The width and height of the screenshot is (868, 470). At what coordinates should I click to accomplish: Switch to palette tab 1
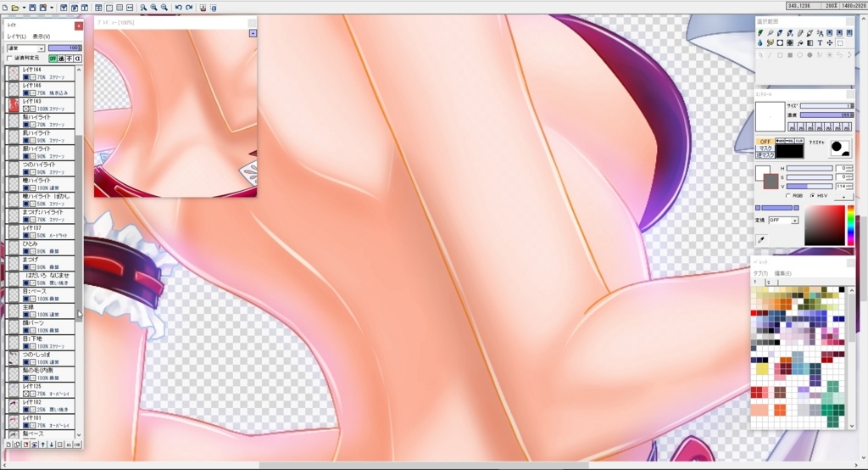point(756,283)
